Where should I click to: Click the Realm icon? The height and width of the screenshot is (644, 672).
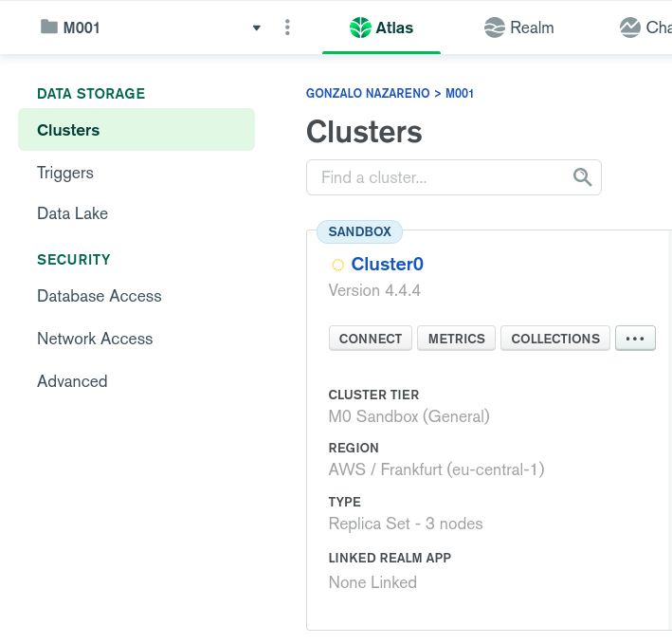coord(495,28)
